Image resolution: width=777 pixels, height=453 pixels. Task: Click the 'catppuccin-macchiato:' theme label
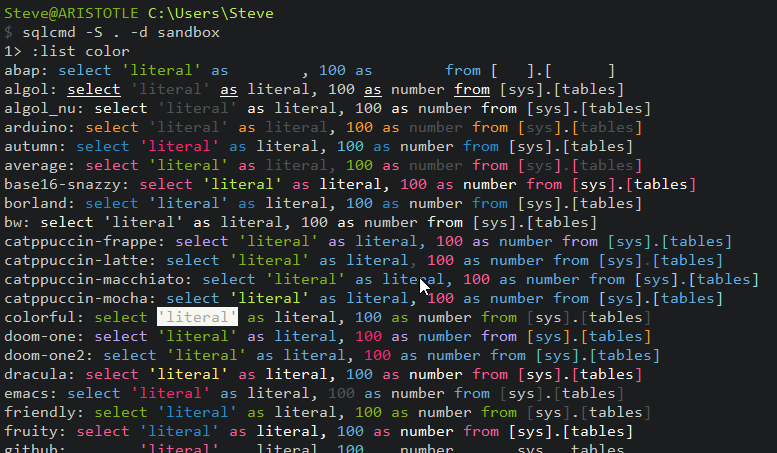(98, 279)
